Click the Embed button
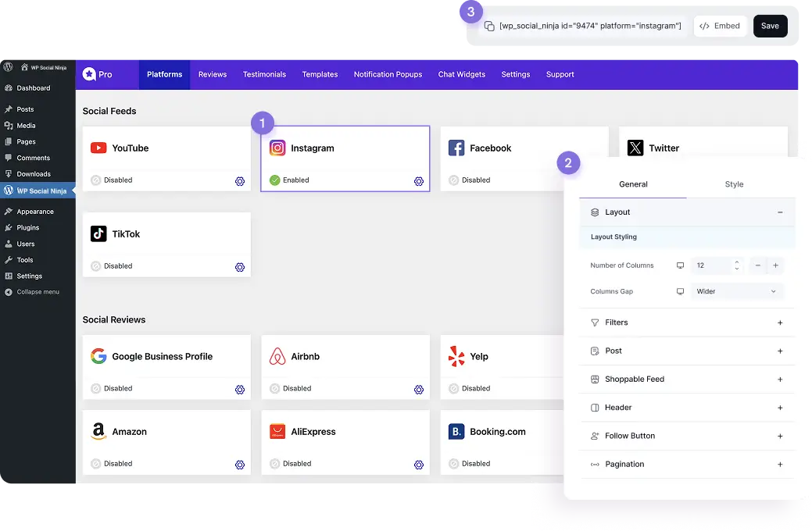This screenshot has width=812, height=531. tap(720, 26)
